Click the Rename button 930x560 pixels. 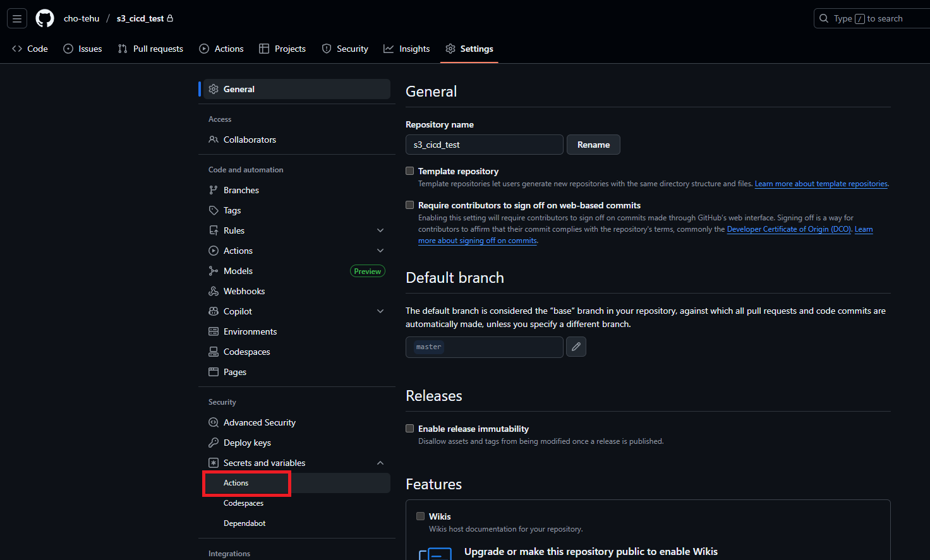click(593, 145)
